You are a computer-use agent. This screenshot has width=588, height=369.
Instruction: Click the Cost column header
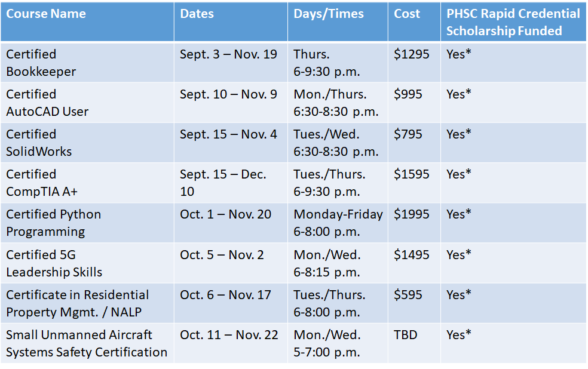(x=407, y=14)
